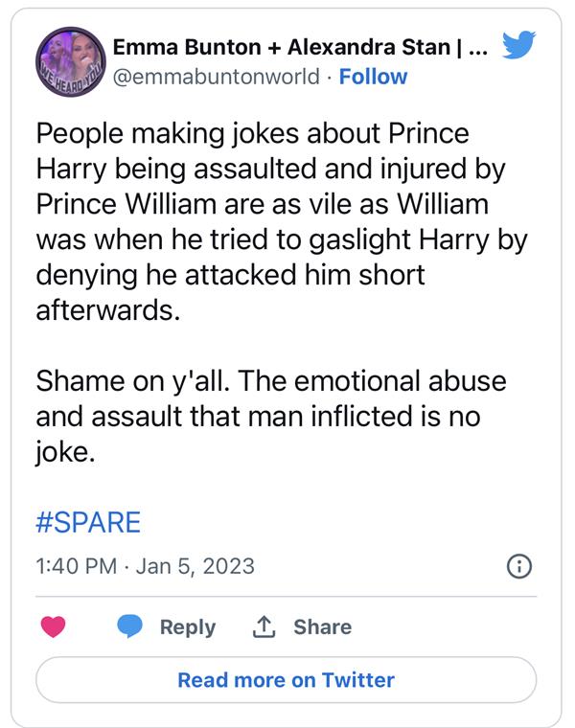Click the "Shame on y'all" paragraph
575x728 pixels.
271,399
